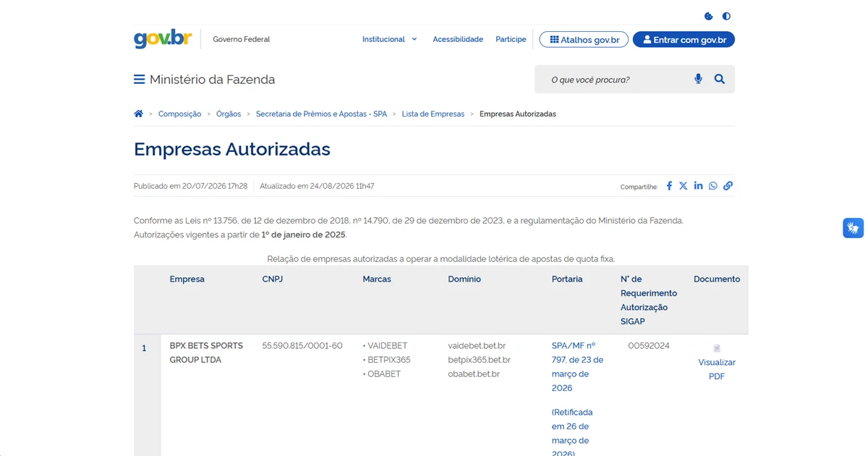Select betpix365.bet.br domain text

pyautogui.click(x=479, y=360)
